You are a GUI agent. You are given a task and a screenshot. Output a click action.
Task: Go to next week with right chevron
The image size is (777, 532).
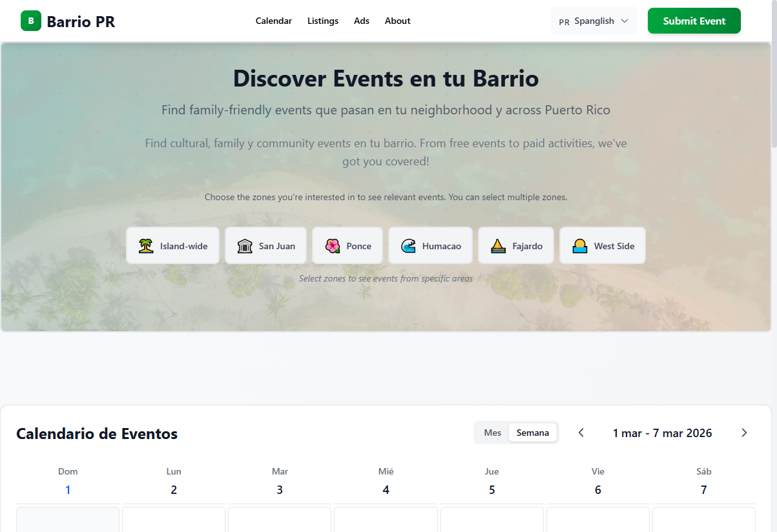pos(744,433)
